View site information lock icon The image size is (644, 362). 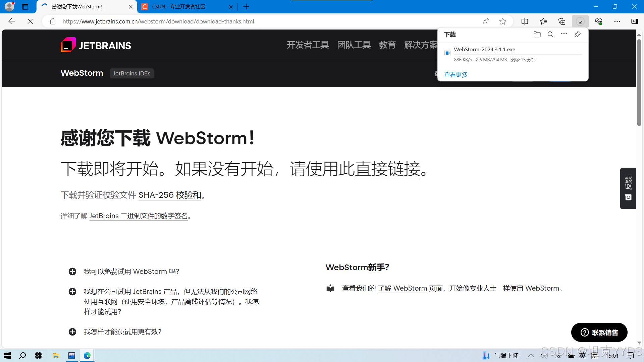pos(53,21)
